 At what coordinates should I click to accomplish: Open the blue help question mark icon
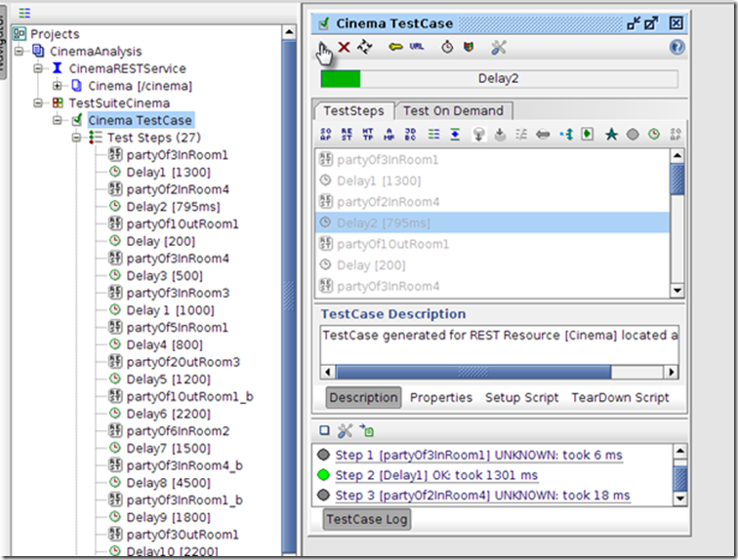pos(676,47)
